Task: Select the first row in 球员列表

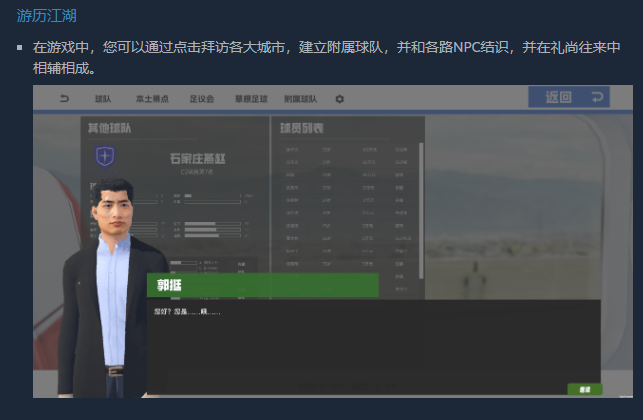Action: pyautogui.click(x=347, y=150)
